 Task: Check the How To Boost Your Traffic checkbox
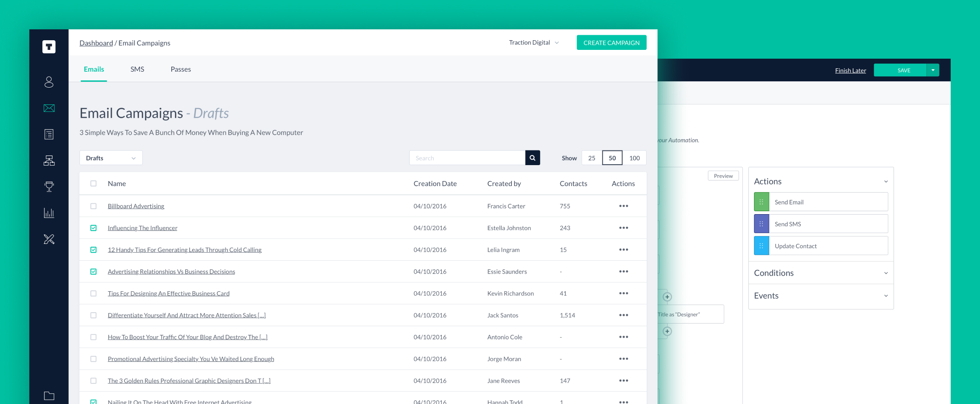point(93,337)
